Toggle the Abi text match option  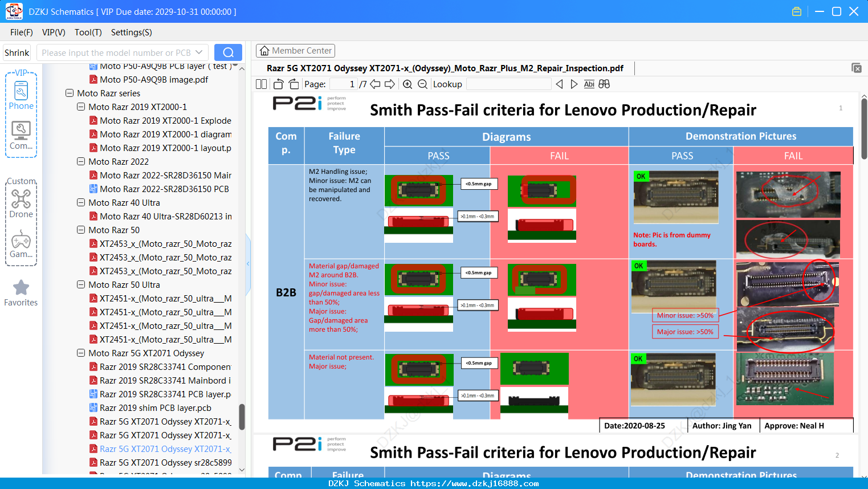[x=589, y=84]
